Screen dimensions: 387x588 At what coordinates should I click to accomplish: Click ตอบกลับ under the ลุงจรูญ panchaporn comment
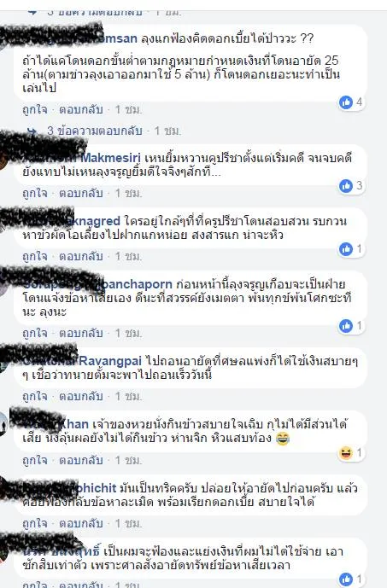pos(80,333)
